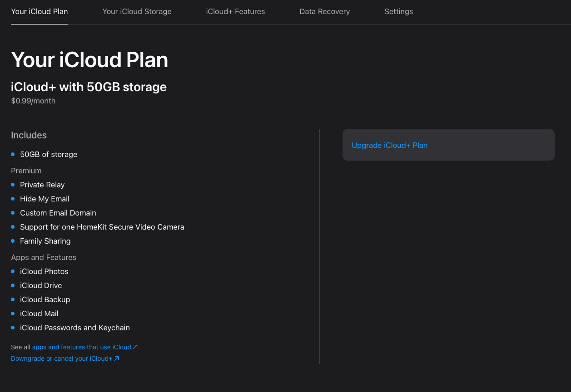This screenshot has width=571, height=392.
Task: Select the 50GB of storage item
Action: 49,154
